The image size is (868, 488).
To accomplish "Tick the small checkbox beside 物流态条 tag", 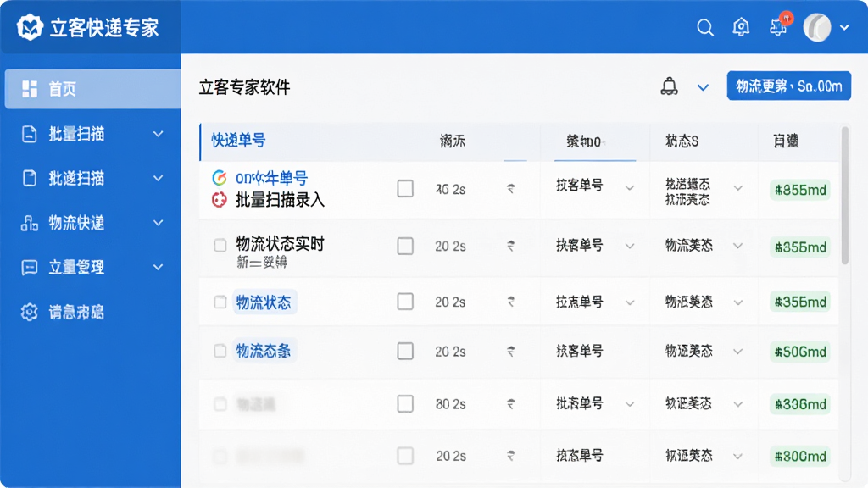I will pos(220,351).
